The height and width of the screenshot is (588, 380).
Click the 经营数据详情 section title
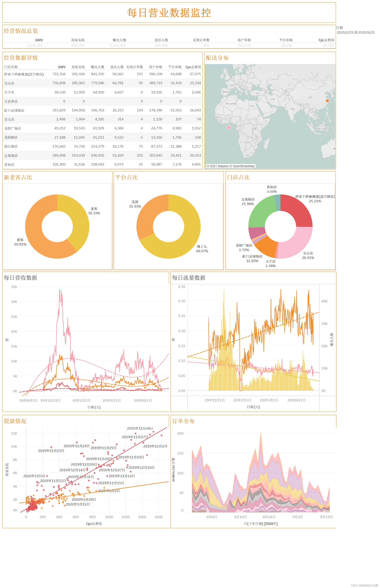[x=21, y=58]
